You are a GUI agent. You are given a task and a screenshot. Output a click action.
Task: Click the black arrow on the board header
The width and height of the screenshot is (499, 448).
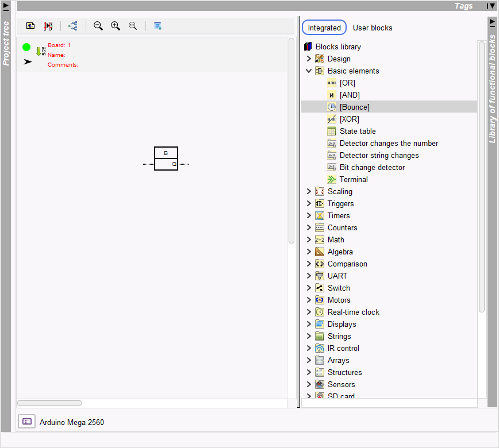point(28,61)
